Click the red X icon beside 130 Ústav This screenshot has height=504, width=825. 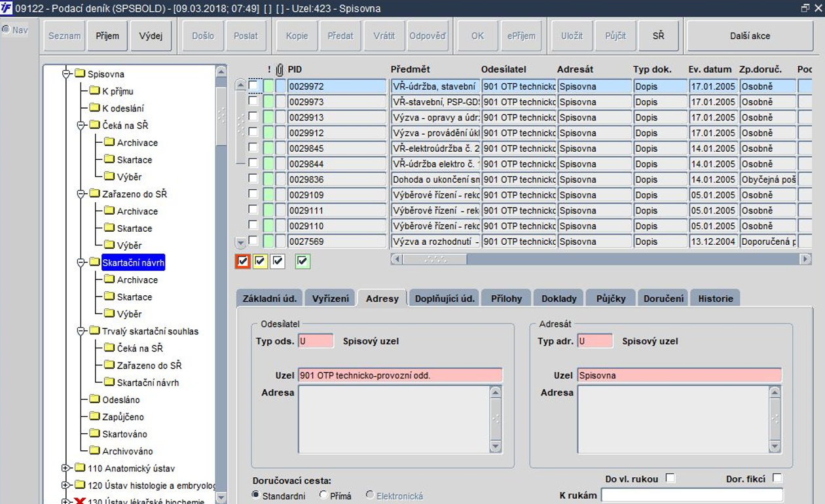(81, 502)
